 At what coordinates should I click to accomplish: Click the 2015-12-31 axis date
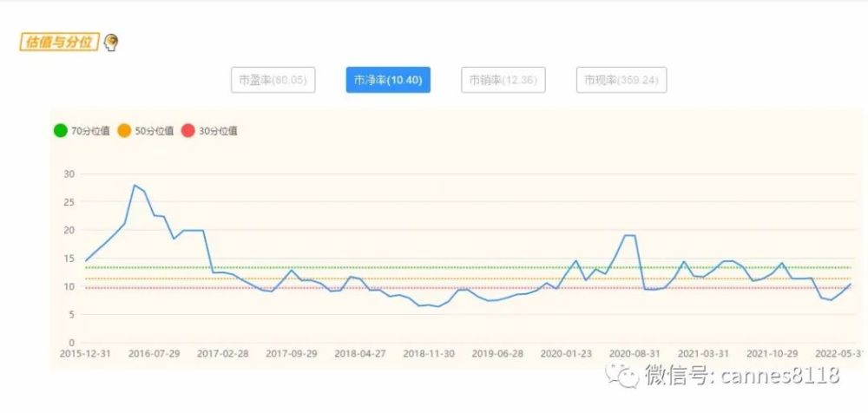(85, 353)
